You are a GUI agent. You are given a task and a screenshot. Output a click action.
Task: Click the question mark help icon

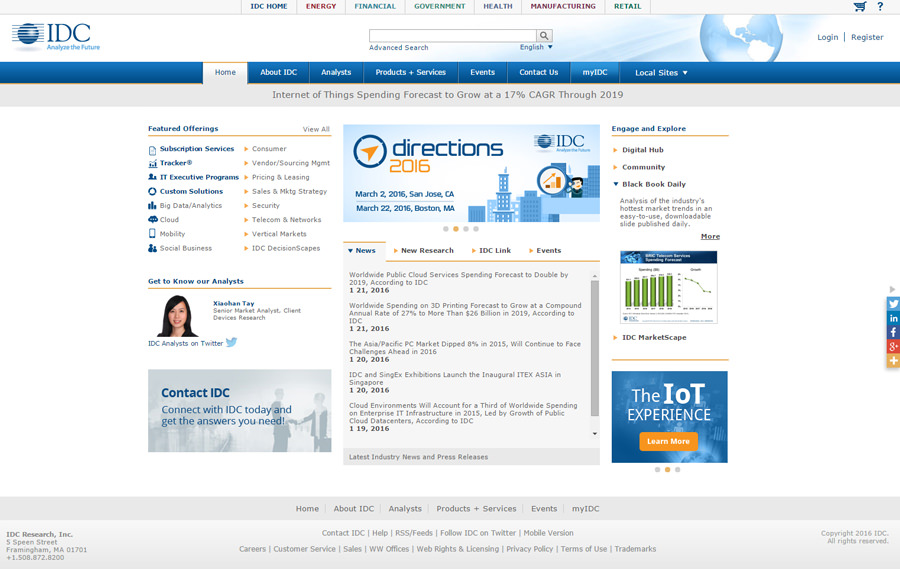[880, 7]
